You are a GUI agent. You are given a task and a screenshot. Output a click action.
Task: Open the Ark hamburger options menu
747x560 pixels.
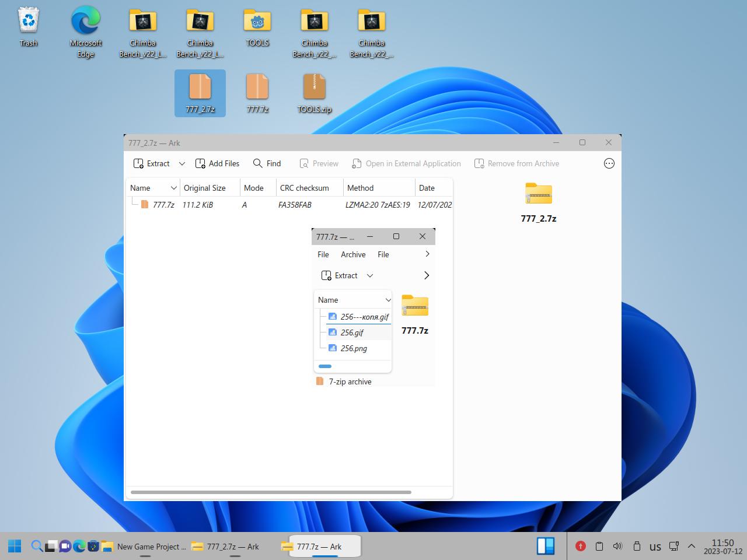pyautogui.click(x=609, y=163)
